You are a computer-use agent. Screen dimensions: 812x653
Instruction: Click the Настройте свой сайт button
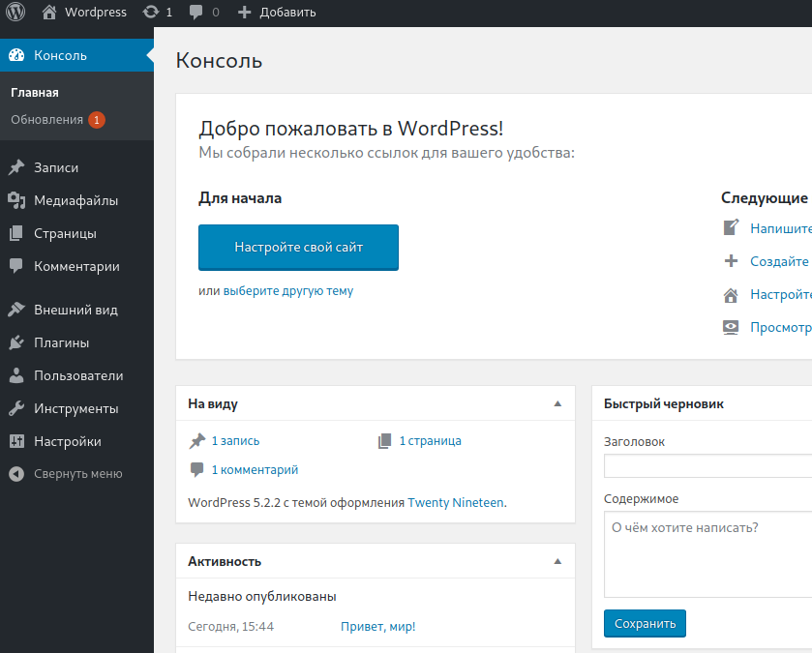298,248
